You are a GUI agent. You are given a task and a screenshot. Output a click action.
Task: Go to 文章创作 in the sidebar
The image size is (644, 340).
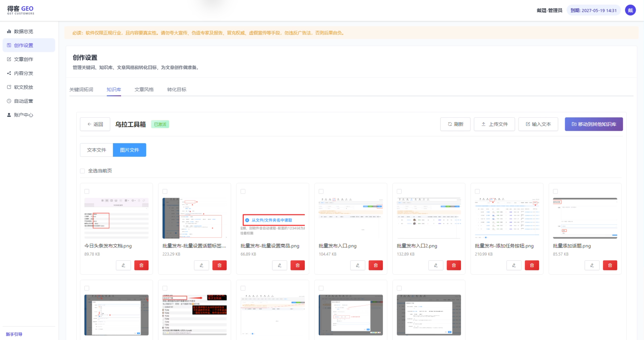coord(29,59)
